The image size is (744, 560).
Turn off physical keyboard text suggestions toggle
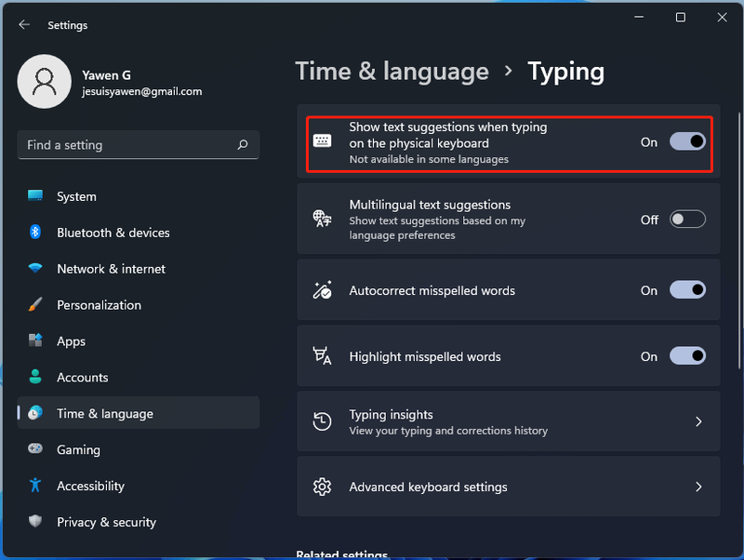click(687, 142)
